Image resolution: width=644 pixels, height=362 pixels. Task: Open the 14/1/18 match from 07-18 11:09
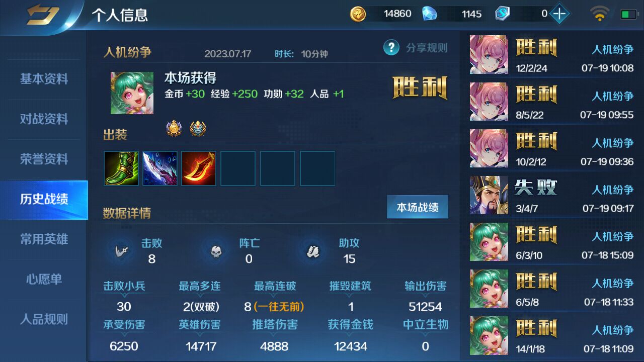coord(552,335)
